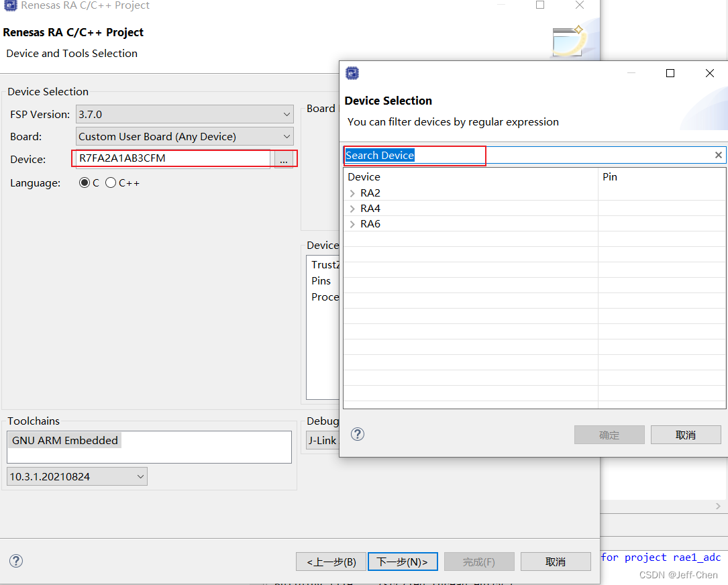The height and width of the screenshot is (585, 728).
Task: Select the C++ language radio button
Action: 111,183
